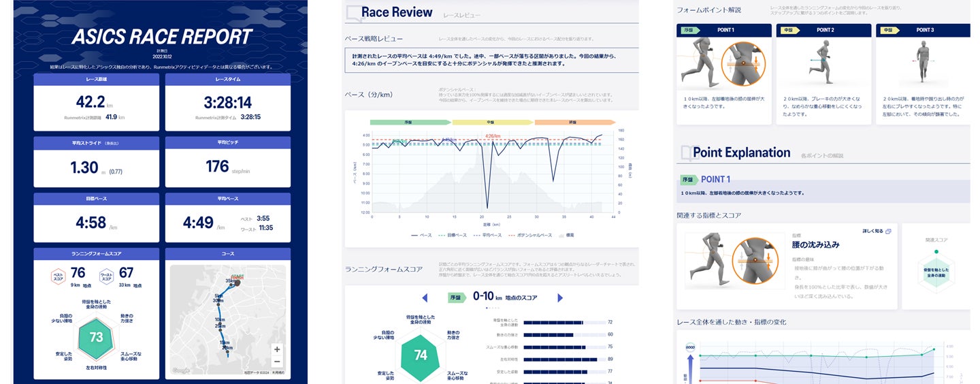The width and height of the screenshot is (980, 384).
Task: Click the 関連する指標とスコア heading
Action: (x=709, y=215)
